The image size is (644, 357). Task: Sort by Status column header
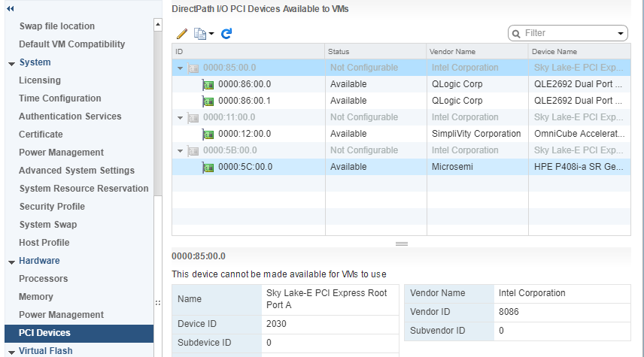375,51
